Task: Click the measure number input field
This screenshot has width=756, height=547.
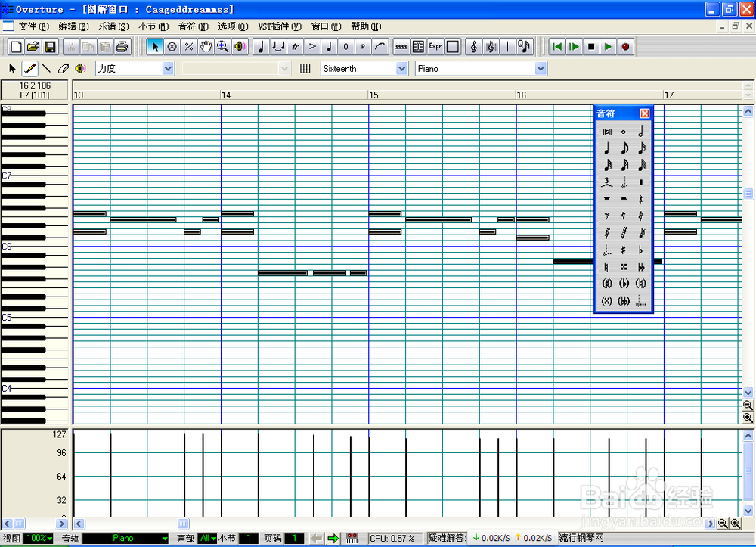Action: (248, 538)
